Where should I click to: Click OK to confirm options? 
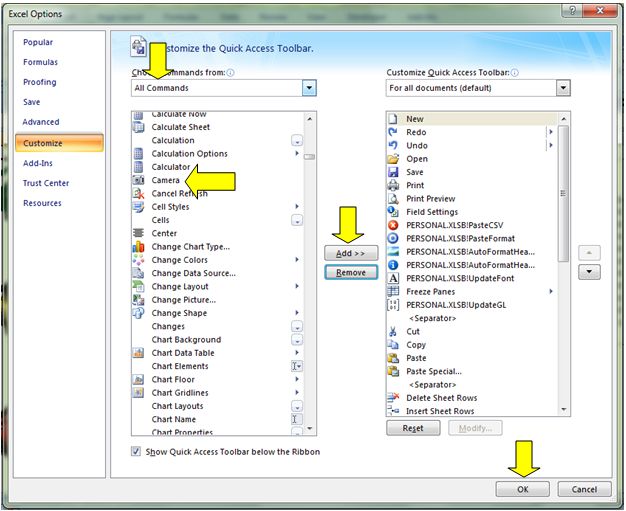(523, 489)
